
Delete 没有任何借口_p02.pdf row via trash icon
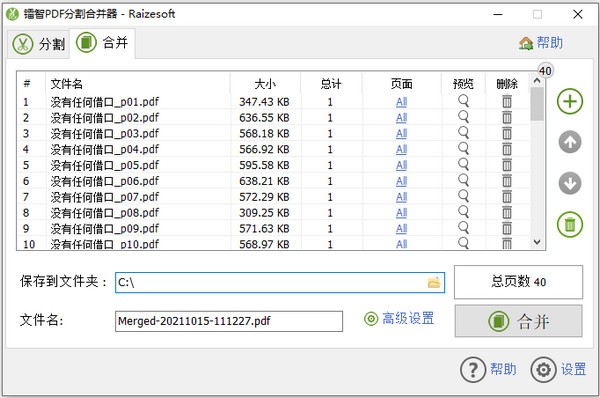click(x=507, y=117)
